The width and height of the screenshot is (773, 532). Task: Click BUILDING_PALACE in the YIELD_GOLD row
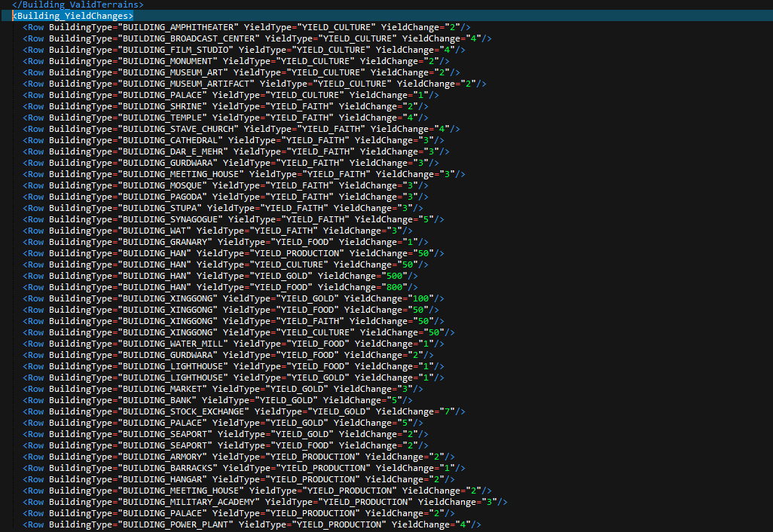click(162, 423)
